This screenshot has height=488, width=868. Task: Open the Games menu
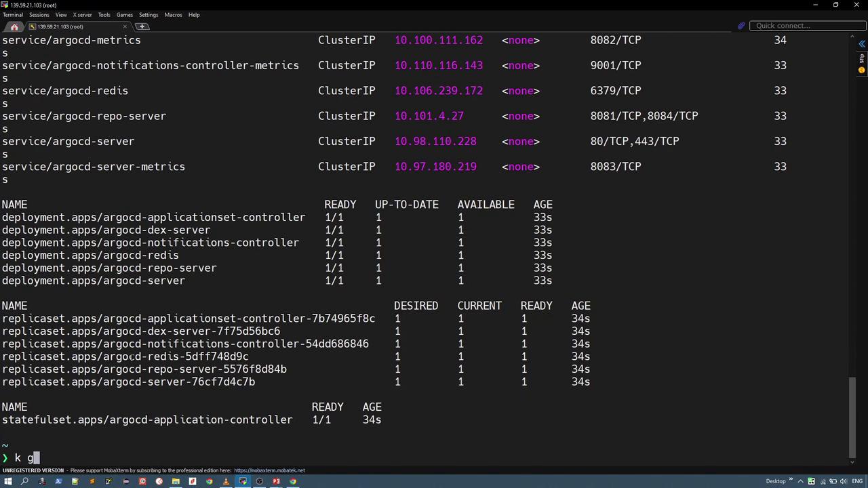(x=125, y=15)
